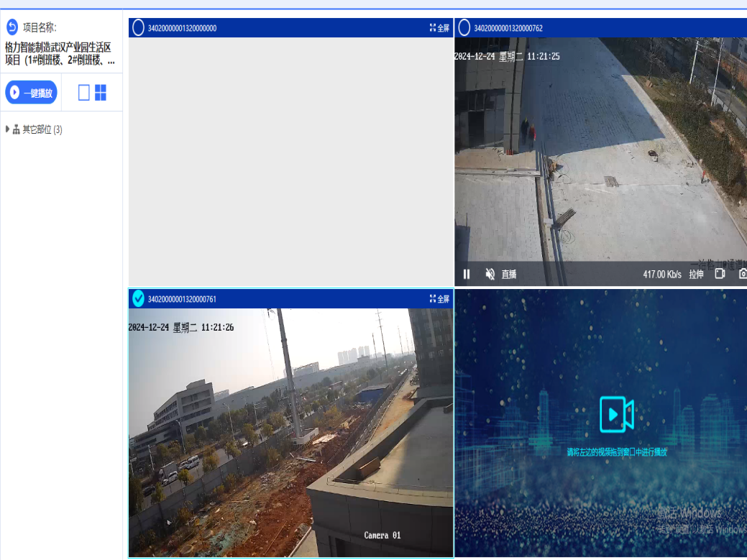Viewport: 747px width, 560px height.
Task: Click the video placeholder icon in empty window
Action: (616, 415)
